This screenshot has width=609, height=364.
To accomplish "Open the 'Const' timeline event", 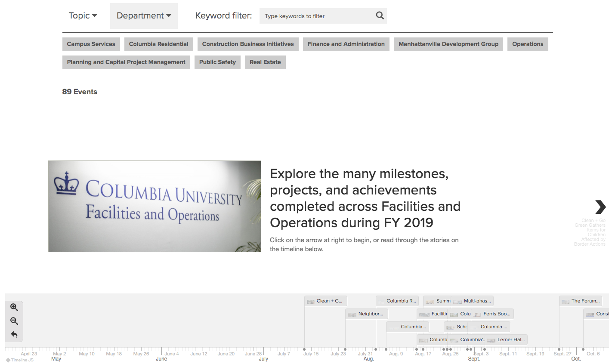I will point(596,314).
